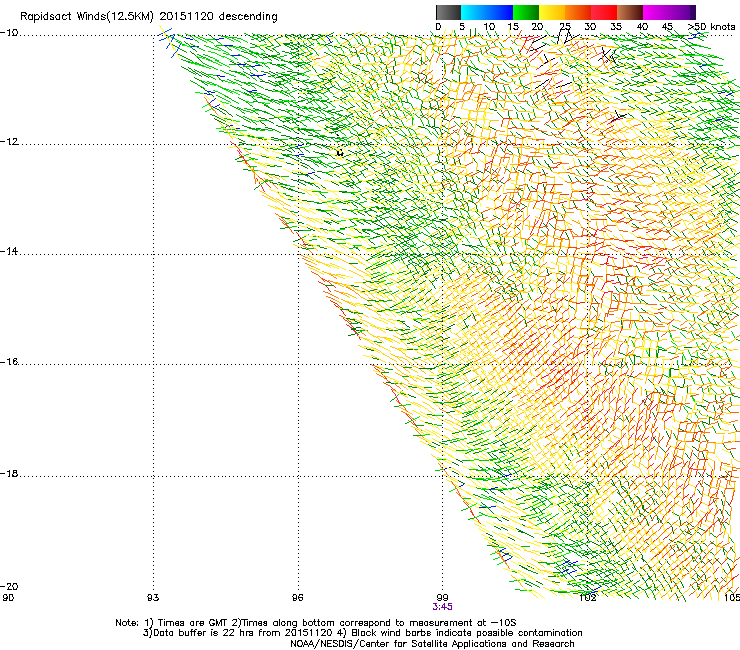Select the '-20' latitude axis label

point(9,586)
